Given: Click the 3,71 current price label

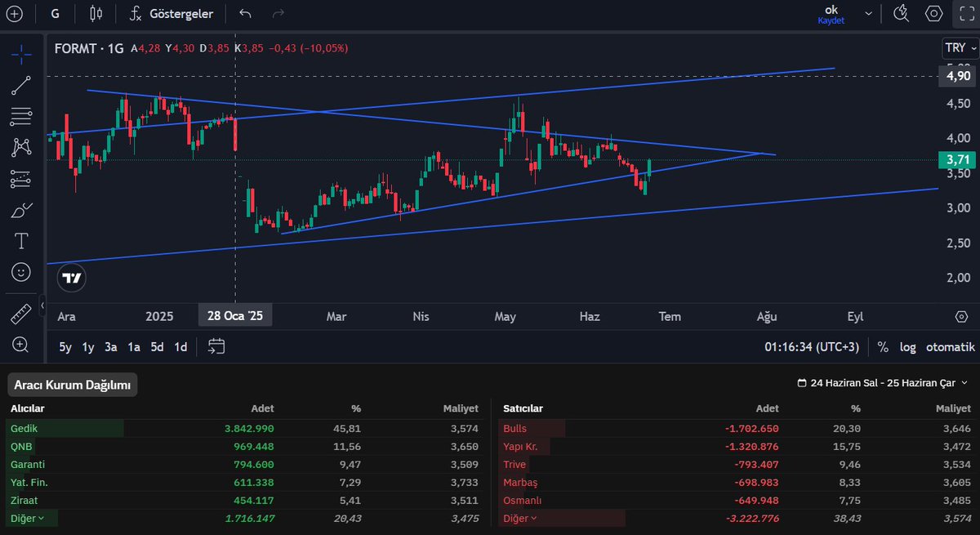Looking at the screenshot, I should coord(956,160).
